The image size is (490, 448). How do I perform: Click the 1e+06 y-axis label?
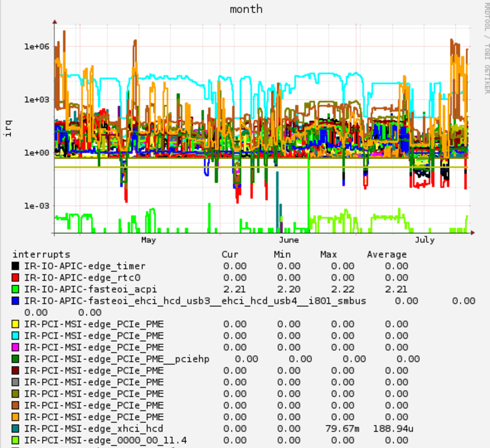37,46
